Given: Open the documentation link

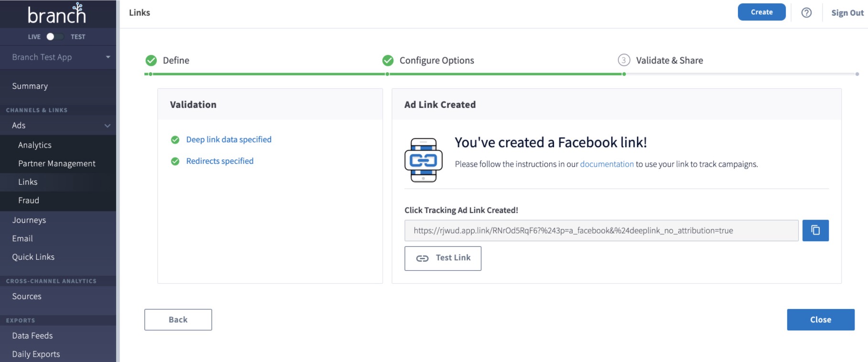Looking at the screenshot, I should coord(607,164).
